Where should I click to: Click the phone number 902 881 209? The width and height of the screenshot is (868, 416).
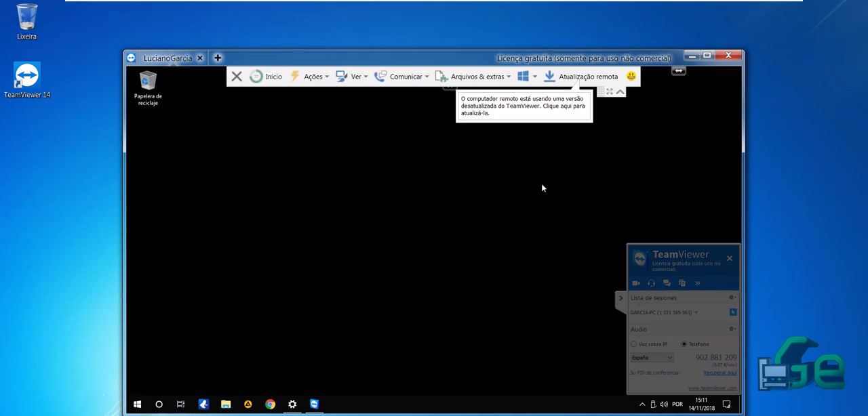pos(716,357)
